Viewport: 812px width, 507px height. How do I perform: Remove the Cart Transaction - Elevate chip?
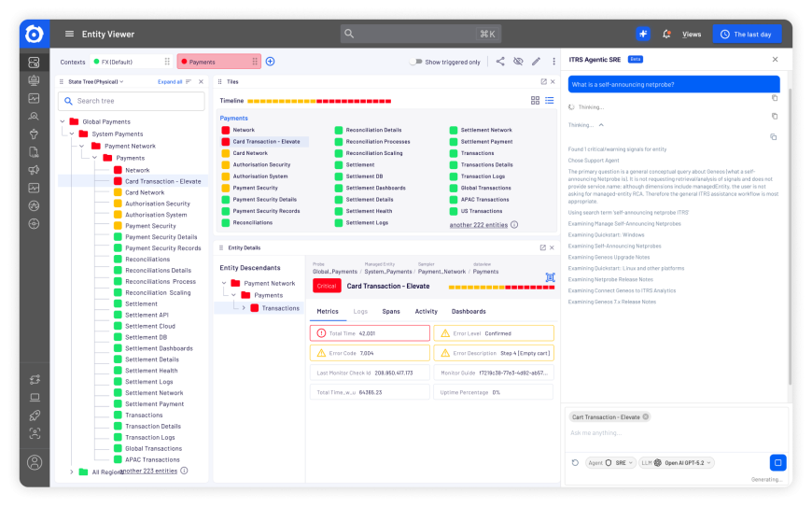point(646,416)
